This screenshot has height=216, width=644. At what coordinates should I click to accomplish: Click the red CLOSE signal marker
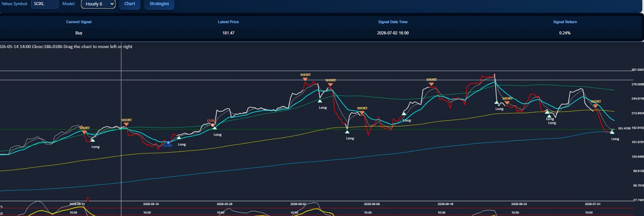click(x=212, y=123)
